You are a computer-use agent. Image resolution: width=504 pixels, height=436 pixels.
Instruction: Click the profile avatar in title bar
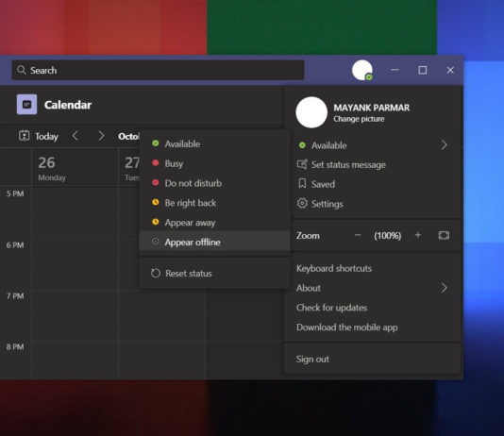click(x=362, y=70)
